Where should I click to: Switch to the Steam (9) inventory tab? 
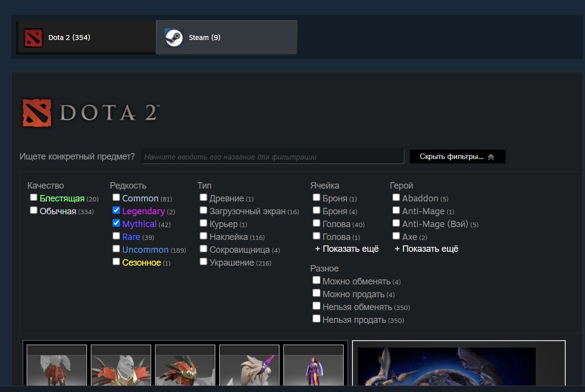(226, 38)
